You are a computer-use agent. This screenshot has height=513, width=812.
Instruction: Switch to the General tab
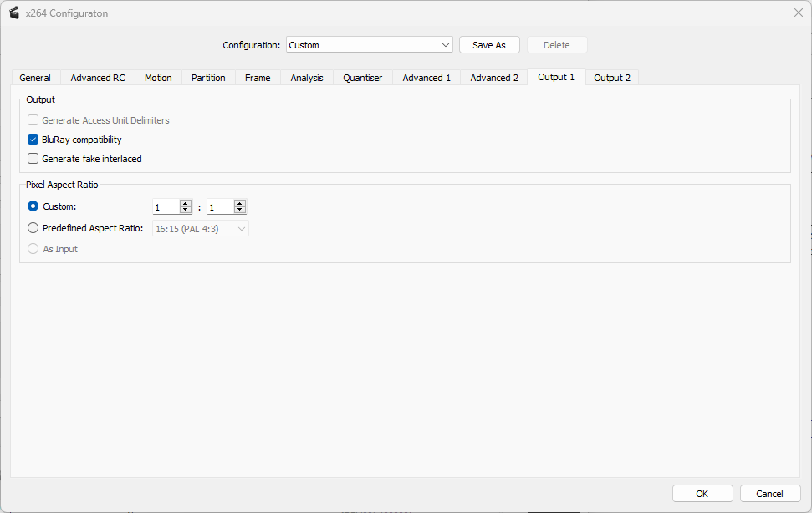tap(35, 78)
